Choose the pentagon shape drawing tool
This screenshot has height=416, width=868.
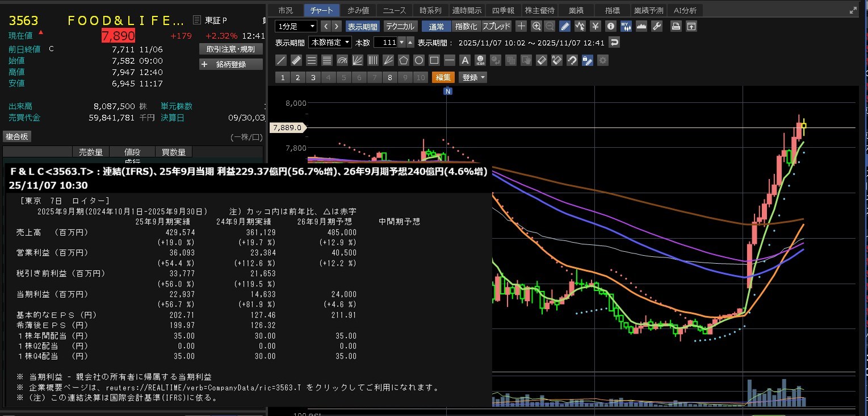click(x=404, y=60)
